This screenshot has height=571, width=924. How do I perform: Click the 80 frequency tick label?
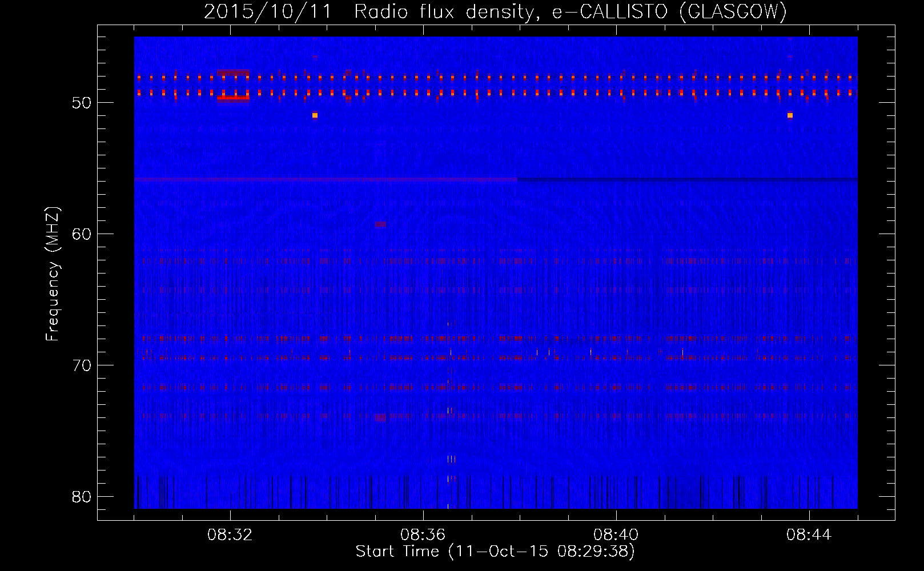coord(82,497)
